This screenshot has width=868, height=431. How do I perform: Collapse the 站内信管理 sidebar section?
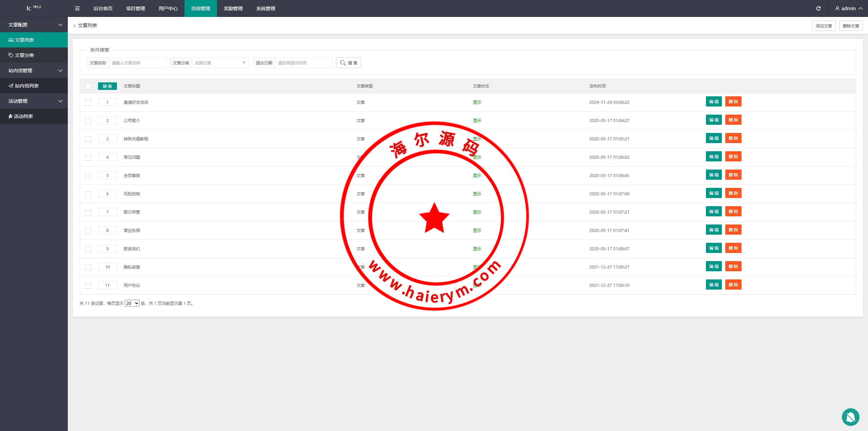pos(34,71)
